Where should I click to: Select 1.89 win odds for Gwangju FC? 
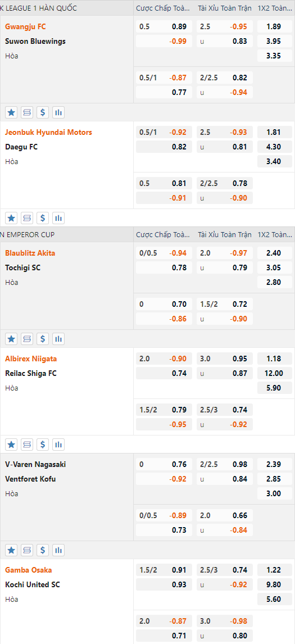click(274, 27)
